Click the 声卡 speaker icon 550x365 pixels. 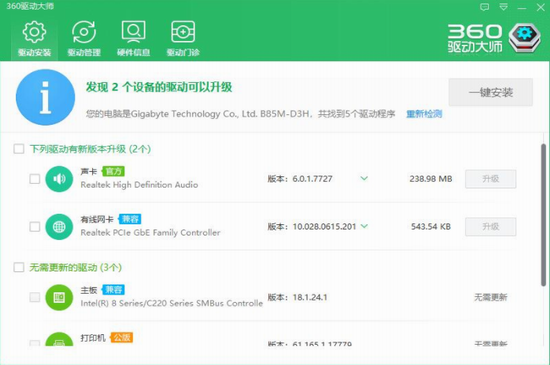[x=59, y=179]
